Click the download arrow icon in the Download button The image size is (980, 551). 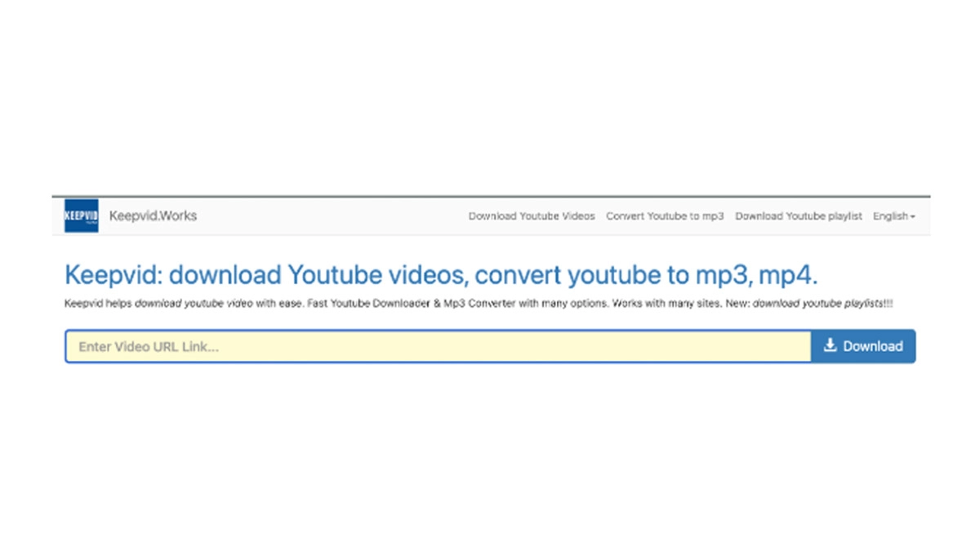[830, 345]
